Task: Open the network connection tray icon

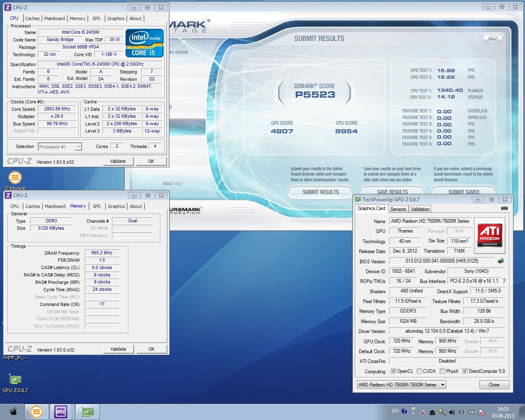Action: pos(462,412)
